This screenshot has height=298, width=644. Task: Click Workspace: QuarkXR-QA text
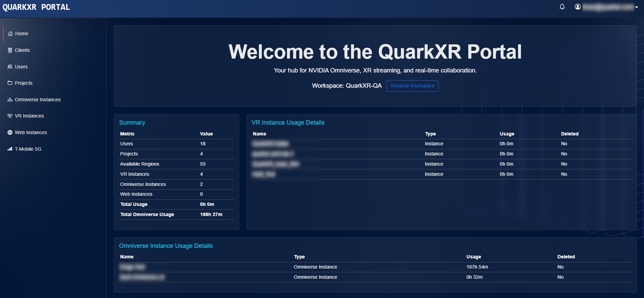[x=347, y=86]
